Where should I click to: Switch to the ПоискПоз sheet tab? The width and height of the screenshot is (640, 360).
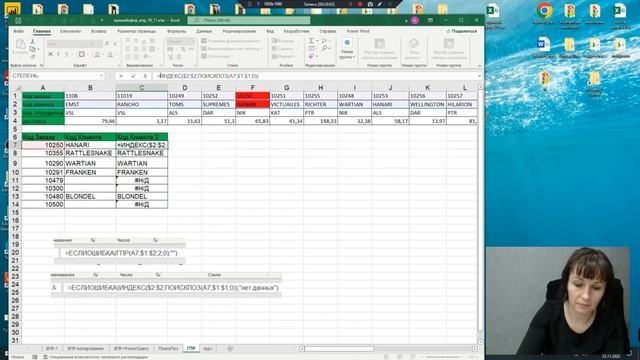(168, 349)
